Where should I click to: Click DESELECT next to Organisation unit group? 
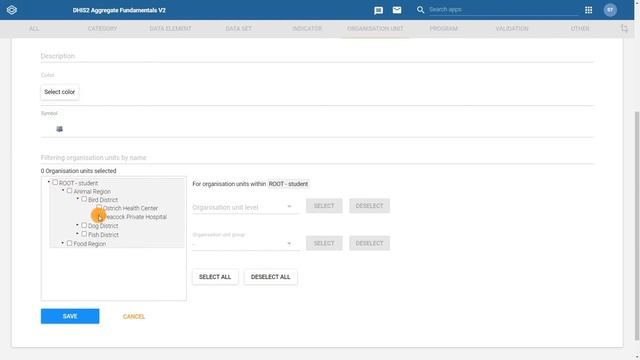[x=369, y=243]
